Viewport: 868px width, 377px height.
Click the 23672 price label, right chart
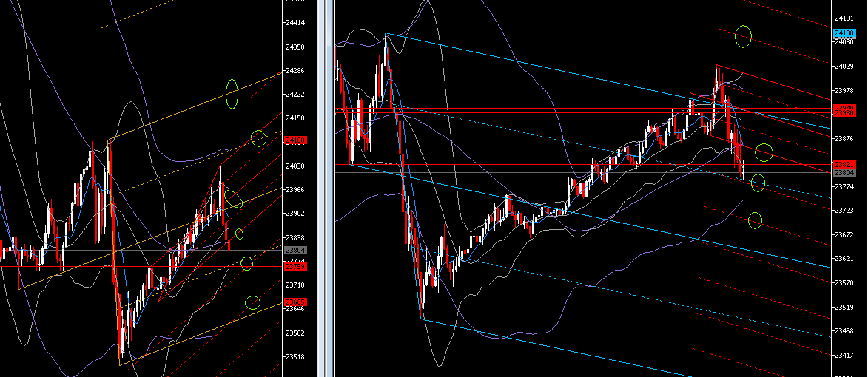(845, 235)
